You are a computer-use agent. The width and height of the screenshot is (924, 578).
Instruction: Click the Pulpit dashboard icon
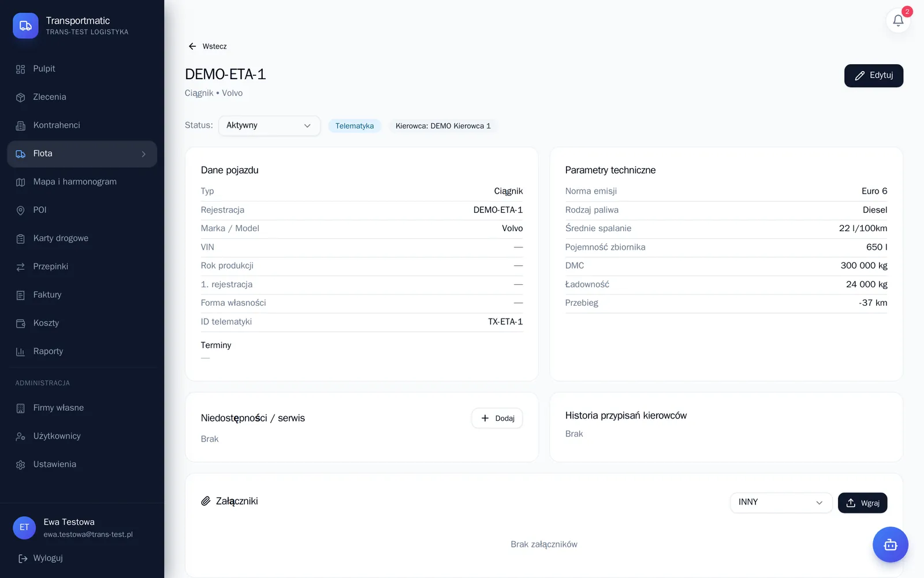pyautogui.click(x=21, y=69)
